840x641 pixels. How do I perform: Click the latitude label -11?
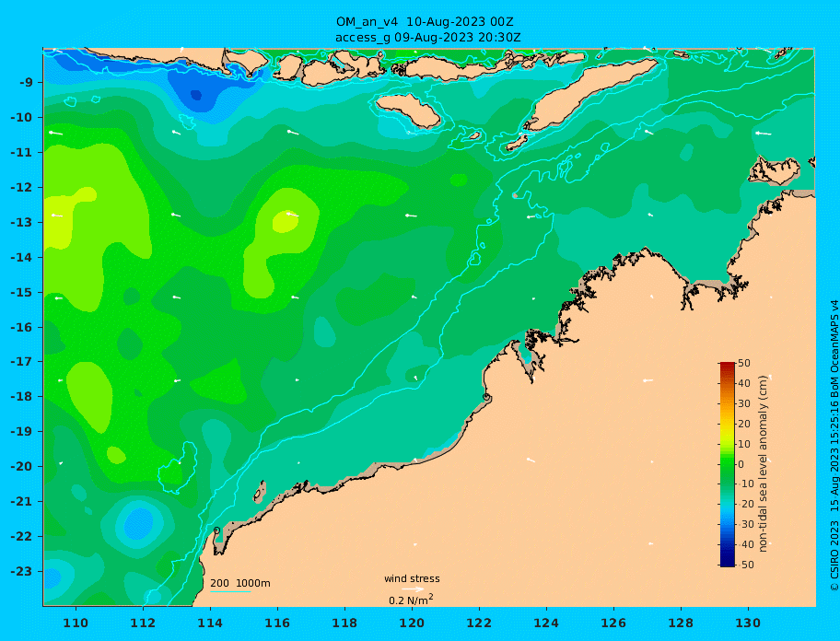pos(21,153)
